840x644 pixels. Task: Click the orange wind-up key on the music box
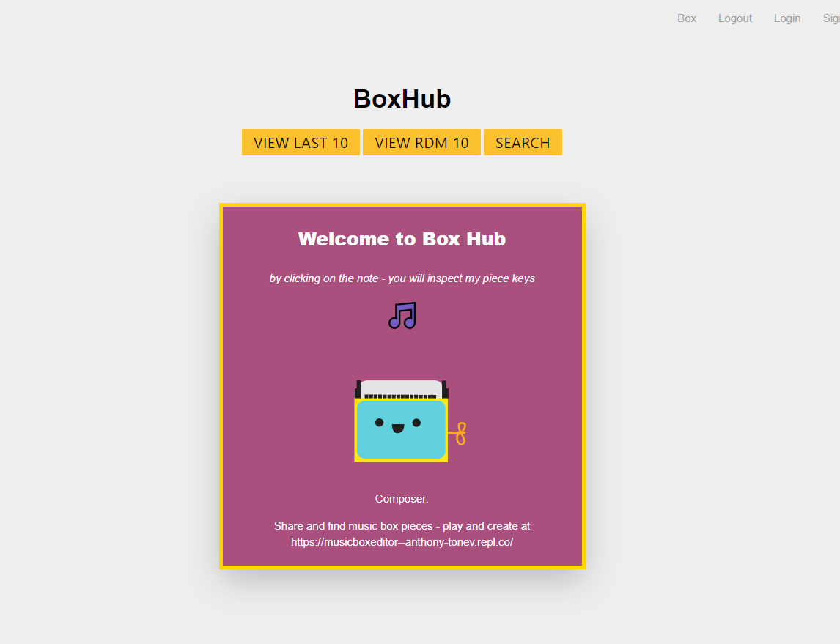point(458,434)
